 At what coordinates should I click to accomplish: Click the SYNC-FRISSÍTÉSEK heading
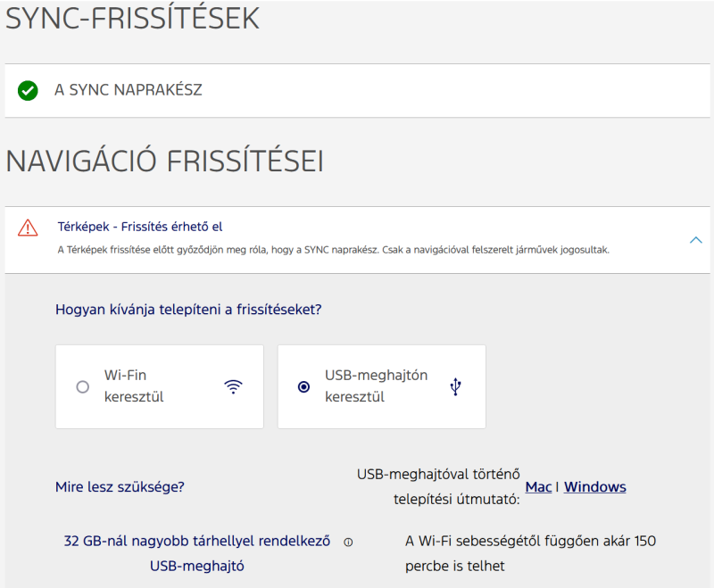pos(132,18)
